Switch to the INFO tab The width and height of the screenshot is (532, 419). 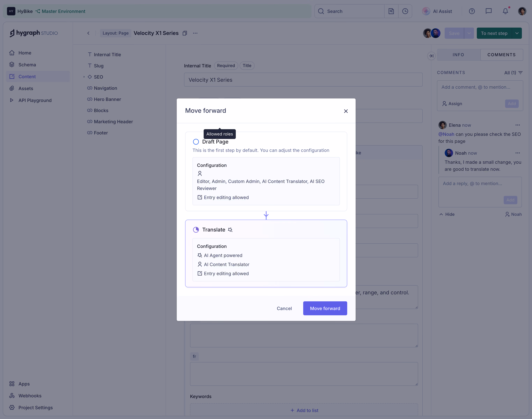click(x=458, y=55)
